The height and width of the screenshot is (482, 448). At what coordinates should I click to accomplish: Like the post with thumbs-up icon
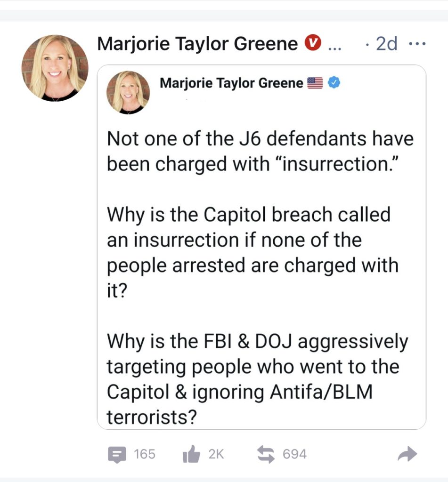pos(192,454)
